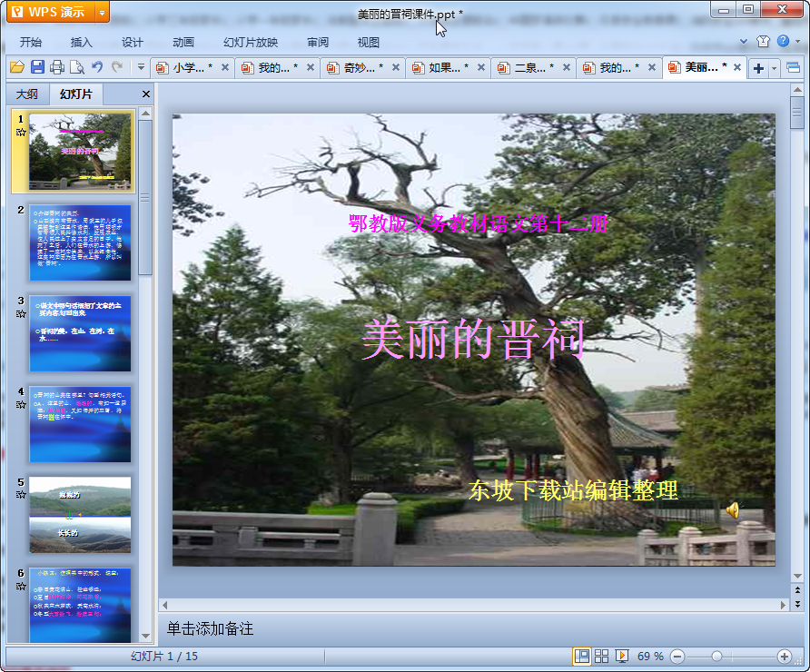
Task: Open the 设计 menu tab
Action: pos(133,43)
